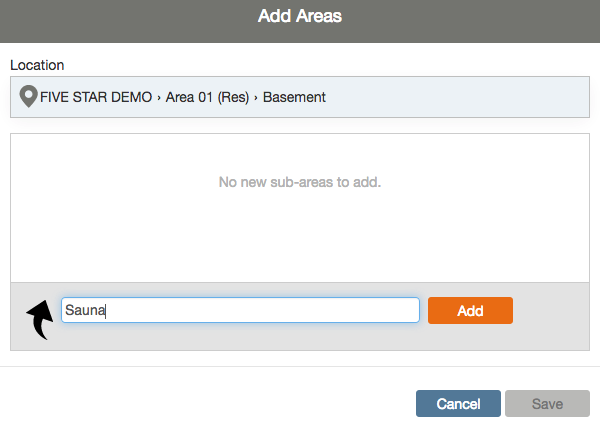This screenshot has width=600, height=422.
Task: Click the orange Add button
Action: (470, 311)
